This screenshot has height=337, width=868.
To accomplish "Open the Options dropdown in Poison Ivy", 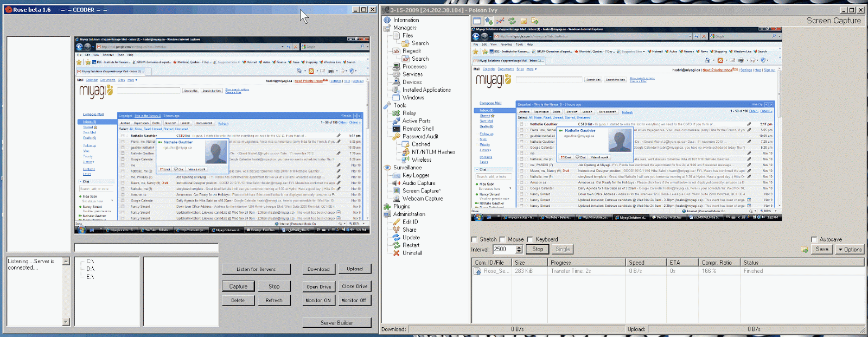I will coord(850,250).
